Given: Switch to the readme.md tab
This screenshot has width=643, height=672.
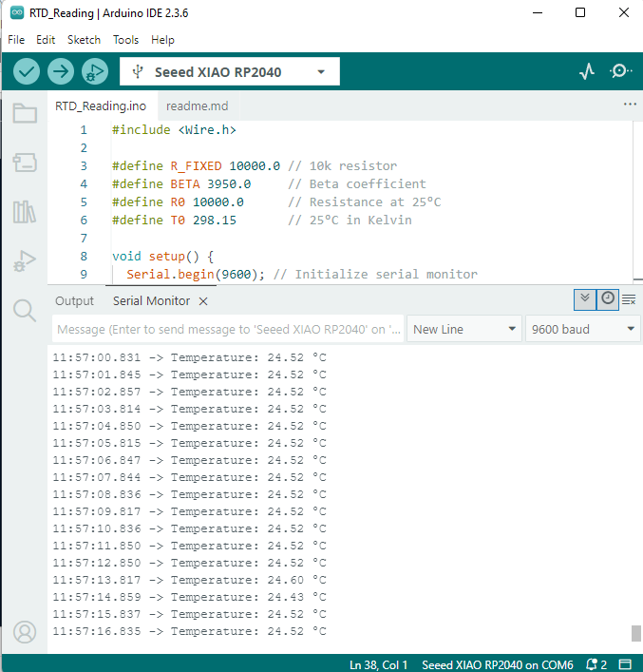Looking at the screenshot, I should (x=197, y=106).
